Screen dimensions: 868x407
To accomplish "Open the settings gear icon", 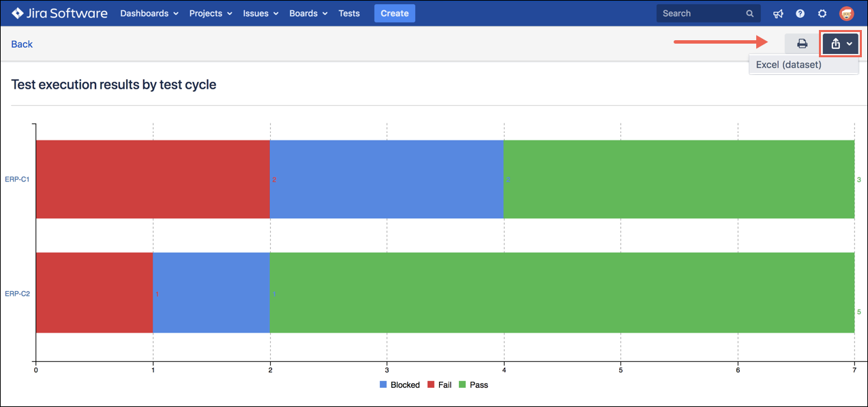I will pos(822,14).
